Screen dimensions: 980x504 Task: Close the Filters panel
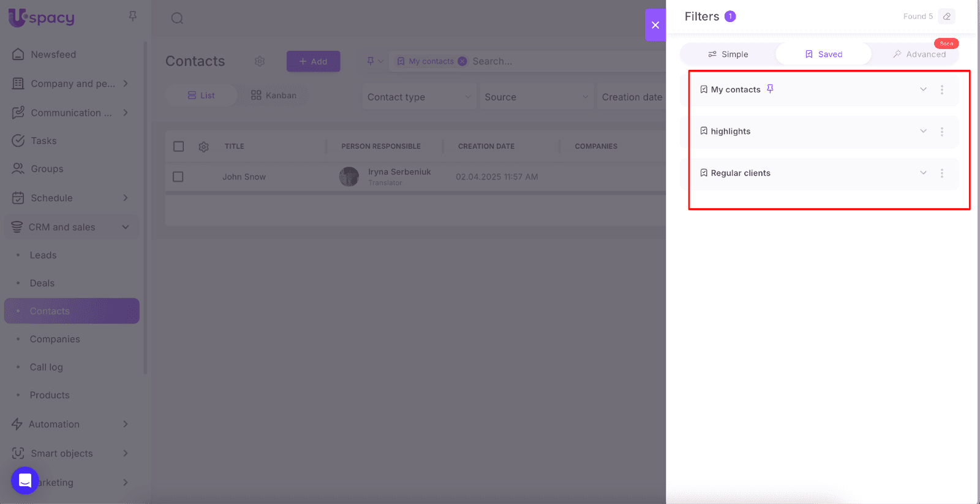coord(655,25)
